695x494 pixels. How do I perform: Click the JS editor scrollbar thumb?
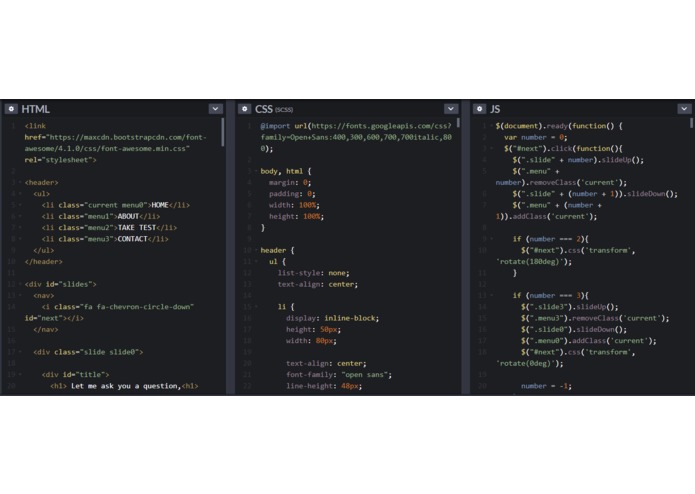point(691,123)
